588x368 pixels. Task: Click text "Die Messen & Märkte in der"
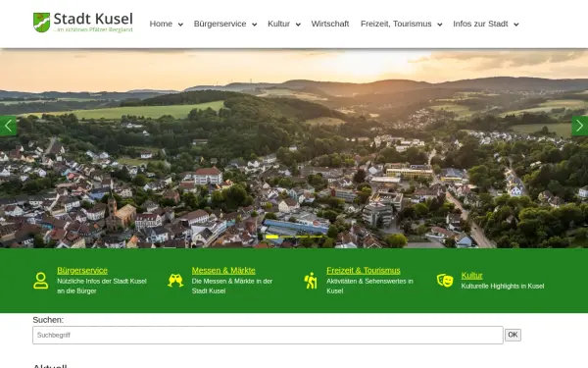[x=231, y=282]
